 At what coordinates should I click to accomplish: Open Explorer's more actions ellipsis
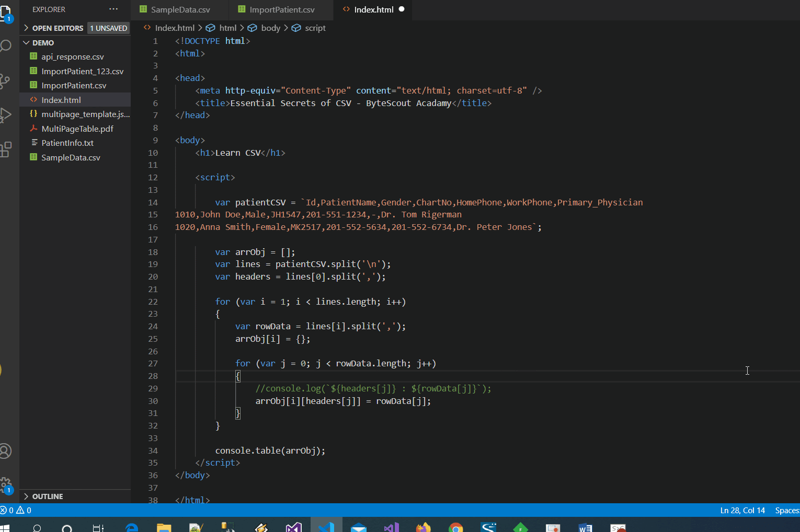(113, 9)
